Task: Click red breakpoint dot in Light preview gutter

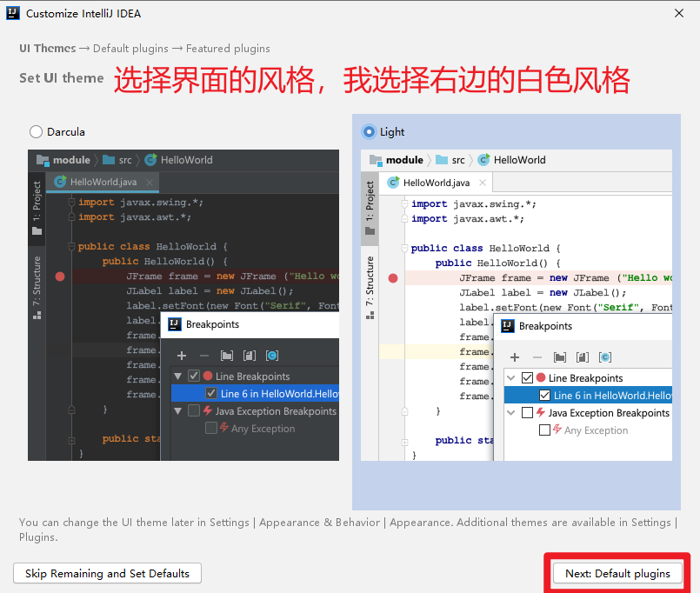Action: 393,278
